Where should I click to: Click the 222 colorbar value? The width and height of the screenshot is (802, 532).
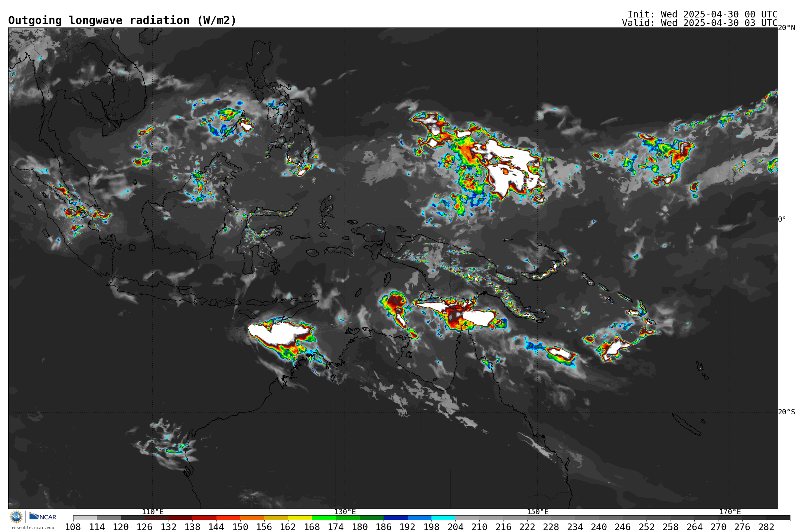(x=527, y=527)
